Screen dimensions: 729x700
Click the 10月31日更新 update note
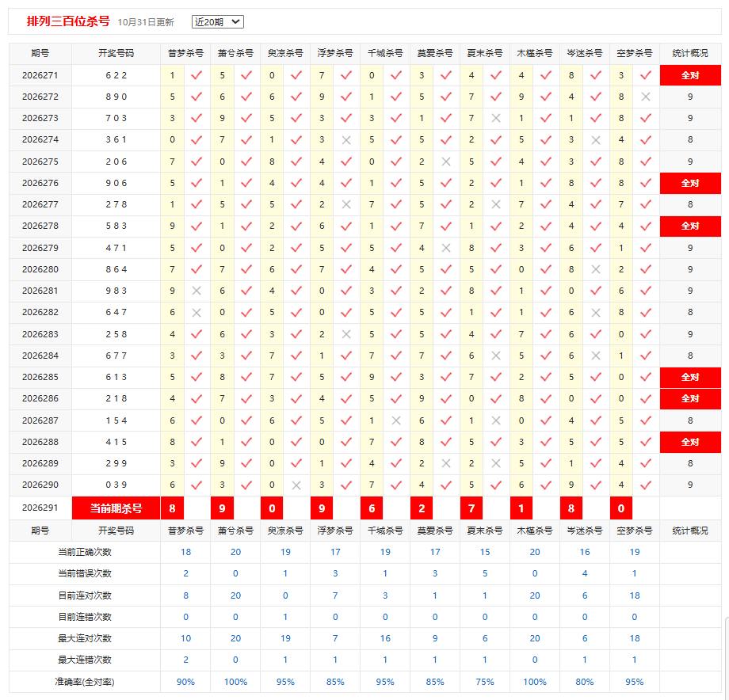click(146, 22)
